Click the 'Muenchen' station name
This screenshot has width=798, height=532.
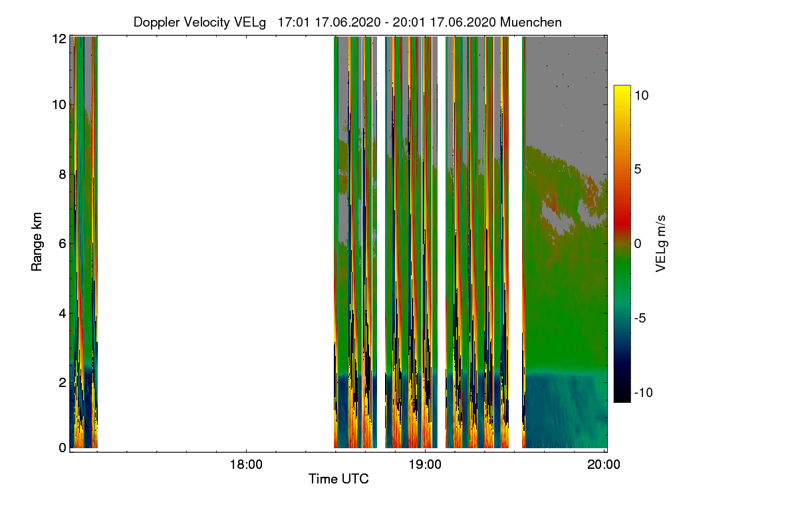531,22
